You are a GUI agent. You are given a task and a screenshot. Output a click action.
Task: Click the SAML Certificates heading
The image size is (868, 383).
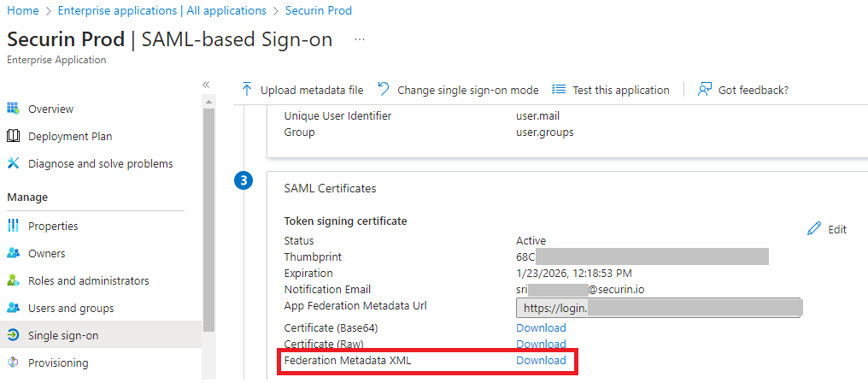point(330,188)
